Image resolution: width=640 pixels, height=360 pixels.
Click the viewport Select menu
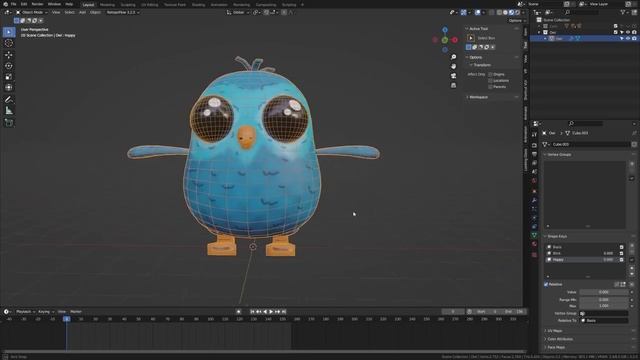click(x=69, y=12)
